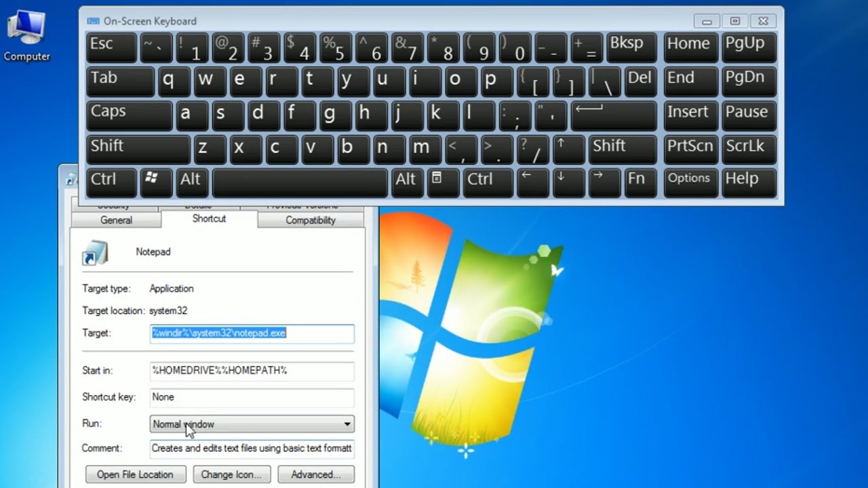Tap the number 0 key
The image size is (868, 488).
coord(515,47)
